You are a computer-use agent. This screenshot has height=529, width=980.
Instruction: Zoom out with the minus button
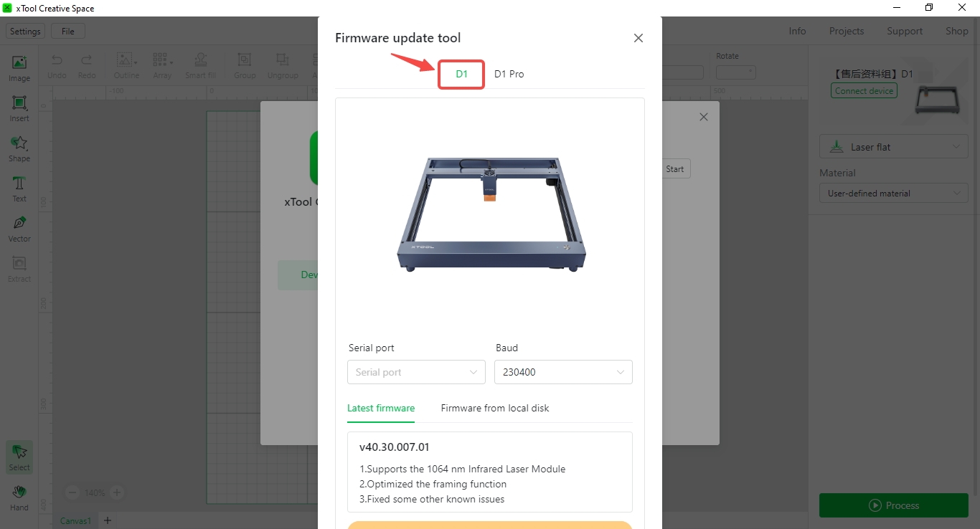(x=72, y=492)
